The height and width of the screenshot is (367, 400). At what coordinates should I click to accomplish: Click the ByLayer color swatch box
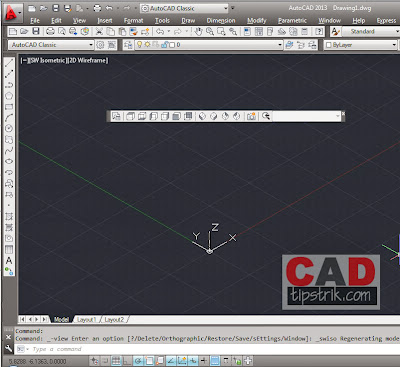click(x=328, y=45)
